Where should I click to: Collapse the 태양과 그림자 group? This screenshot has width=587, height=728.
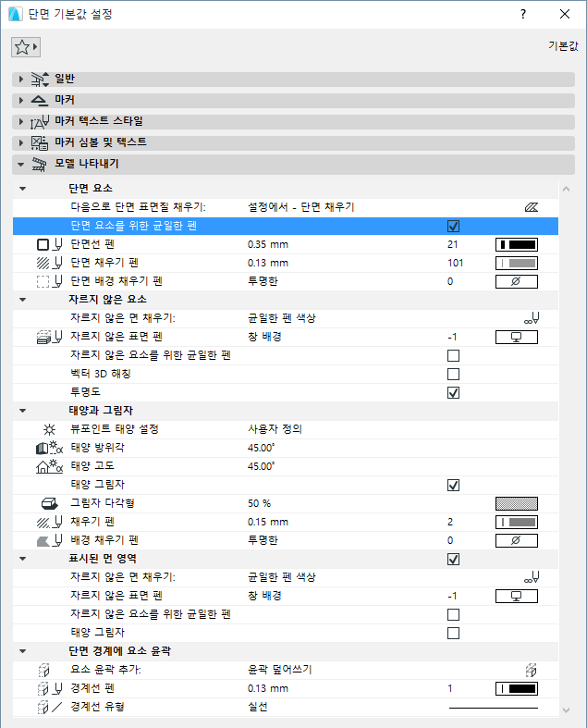tap(23, 411)
